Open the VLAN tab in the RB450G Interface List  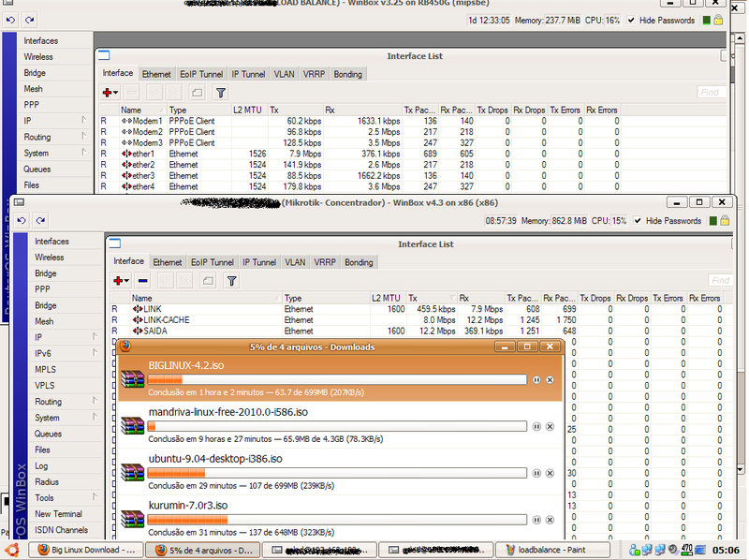click(285, 74)
